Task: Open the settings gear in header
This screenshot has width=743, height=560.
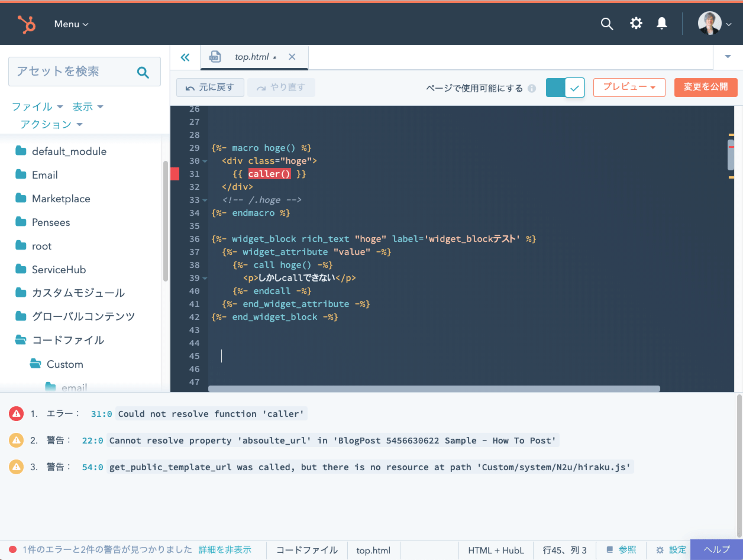Action: tap(636, 24)
